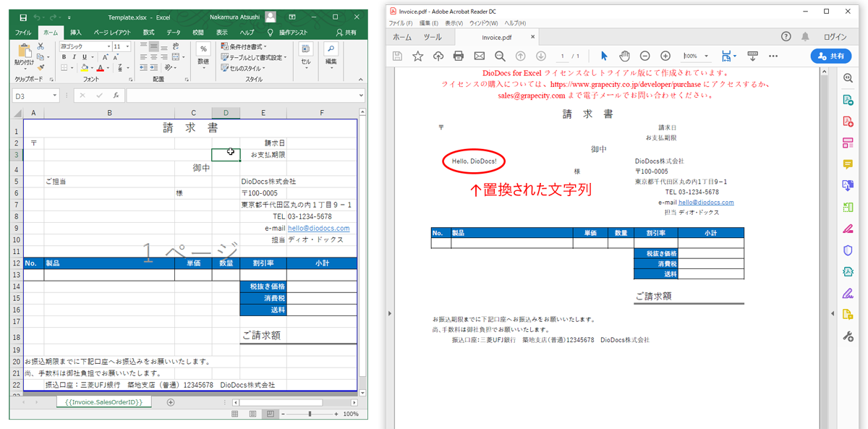
Task: Click the envelope email icon in Acrobat
Action: (479, 56)
